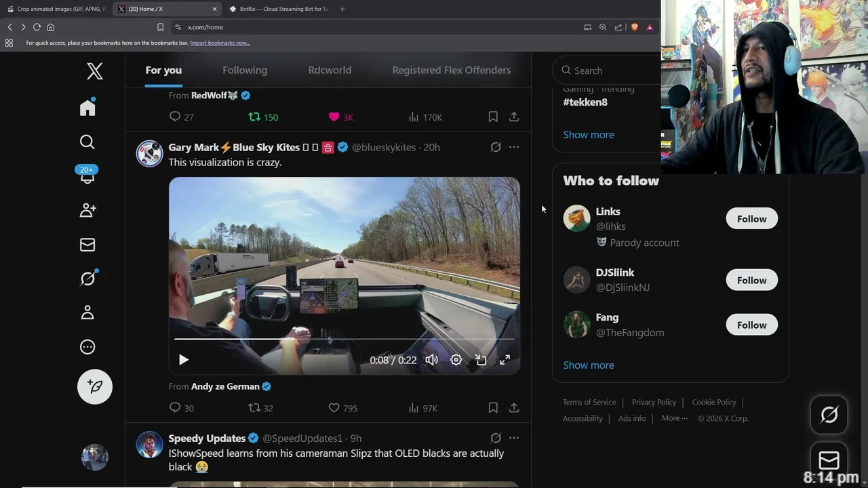
Task: Open Messages envelope in sidebar
Action: tap(87, 245)
